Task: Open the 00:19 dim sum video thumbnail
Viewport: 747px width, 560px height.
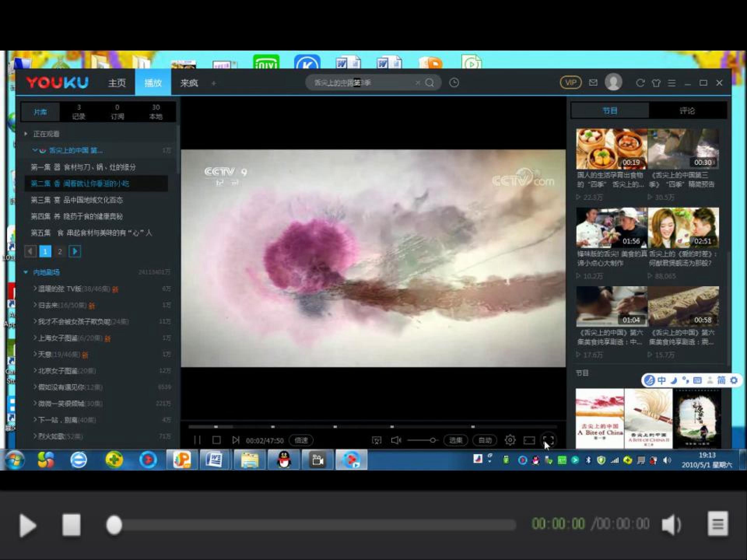Action: (x=612, y=149)
